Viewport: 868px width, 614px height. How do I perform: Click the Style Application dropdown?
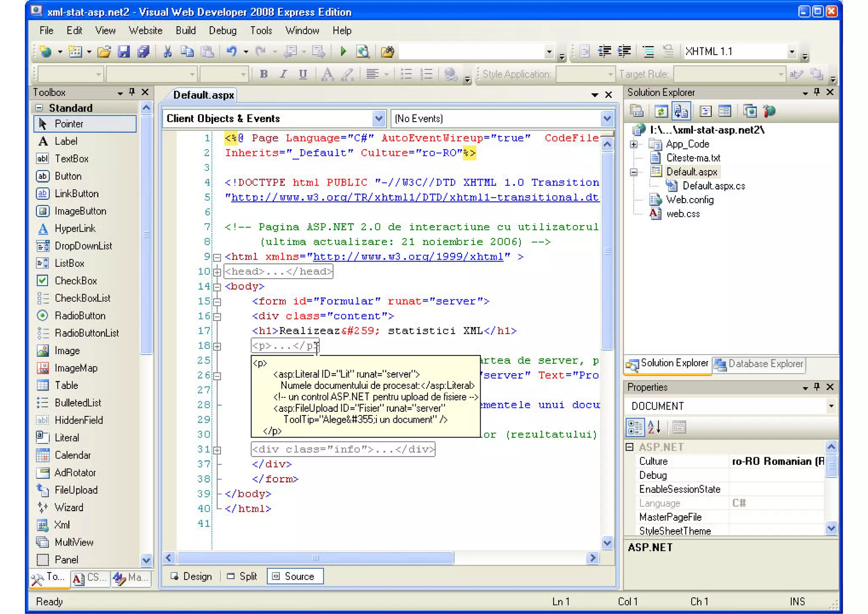585,74
